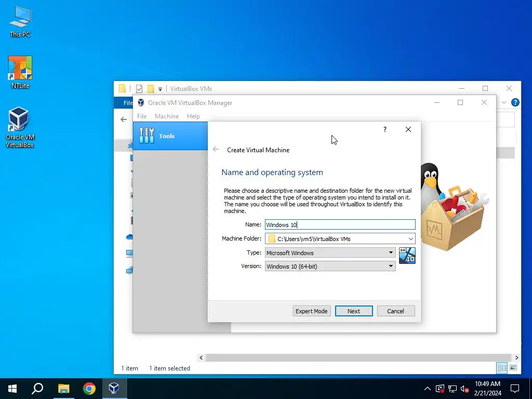
Task: Open the Version dropdown Windows 10 (64-bit)
Action: [x=330, y=267]
